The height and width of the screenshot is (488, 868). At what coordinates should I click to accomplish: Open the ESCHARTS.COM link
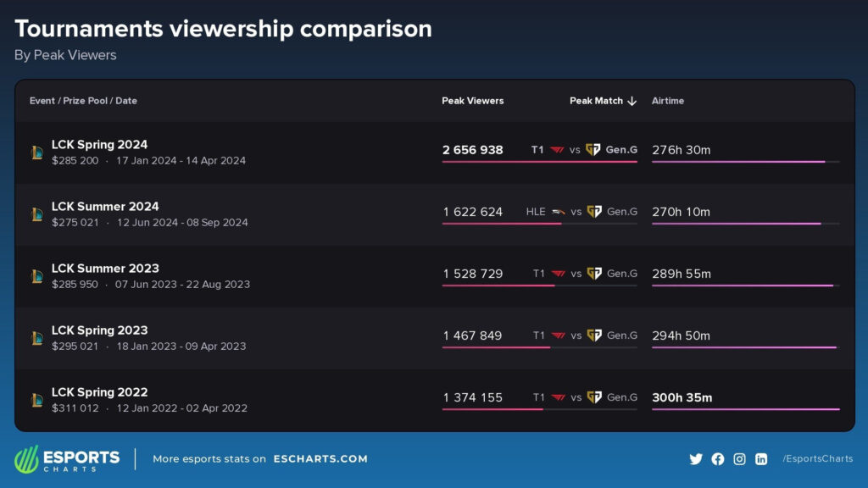click(x=320, y=458)
